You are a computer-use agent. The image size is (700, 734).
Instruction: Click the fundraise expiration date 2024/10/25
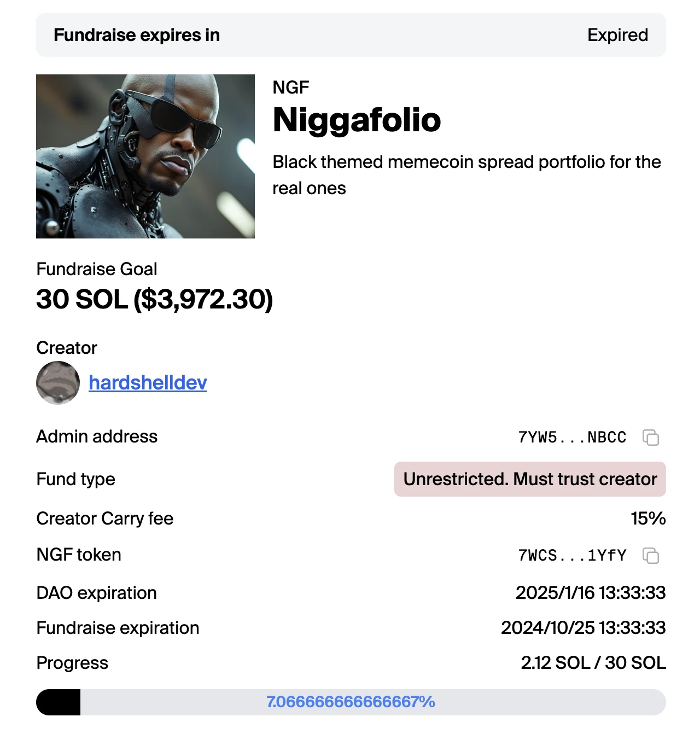point(583,628)
